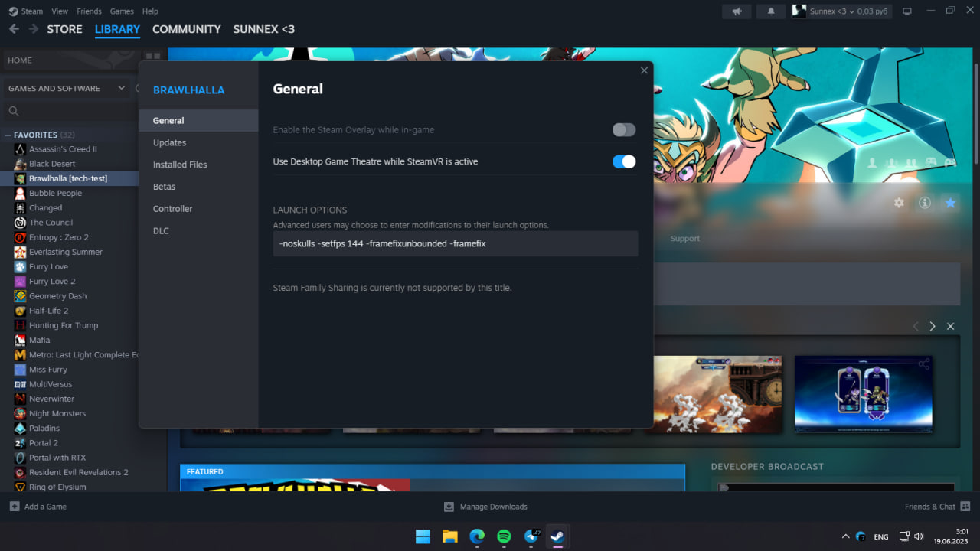Open the game info icon
Viewport: 980px width, 551px height.
[925, 203]
